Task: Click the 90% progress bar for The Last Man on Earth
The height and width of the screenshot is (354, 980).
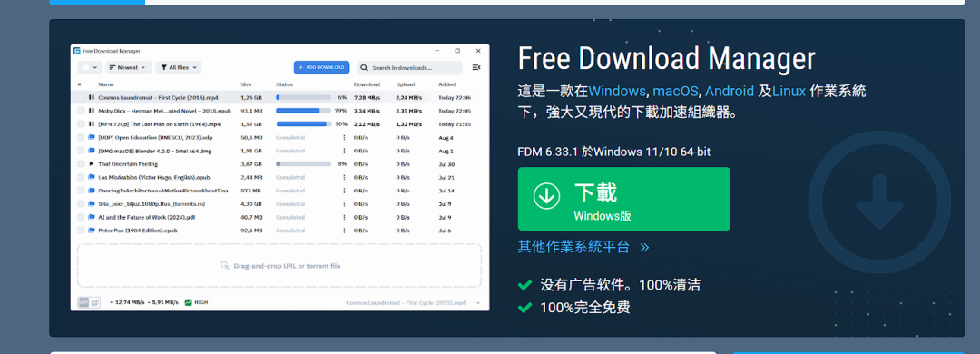Action: pyautogui.click(x=303, y=123)
